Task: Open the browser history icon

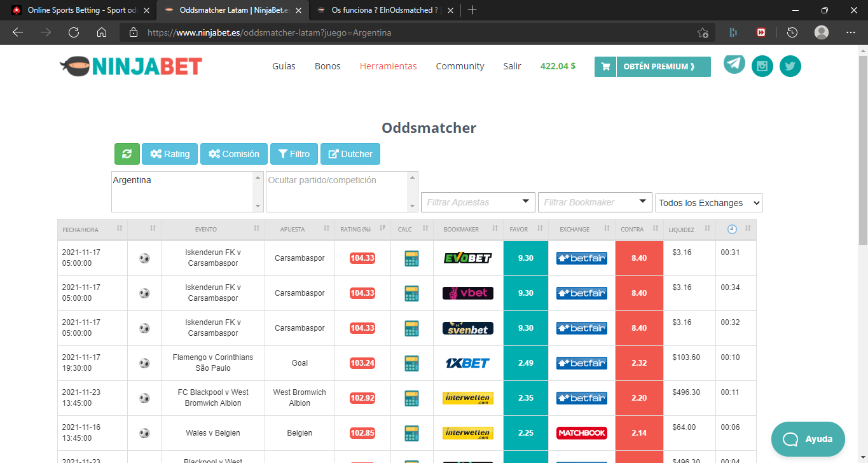Action: point(792,32)
